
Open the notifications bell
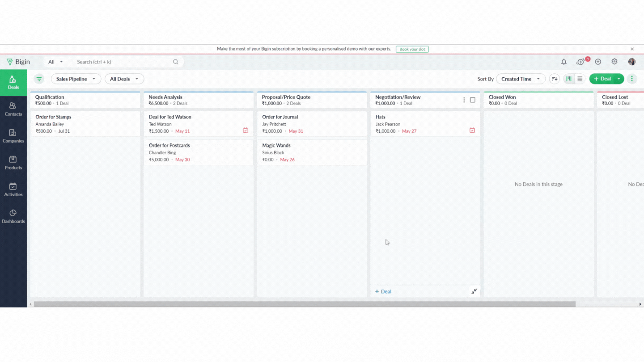coord(563,62)
